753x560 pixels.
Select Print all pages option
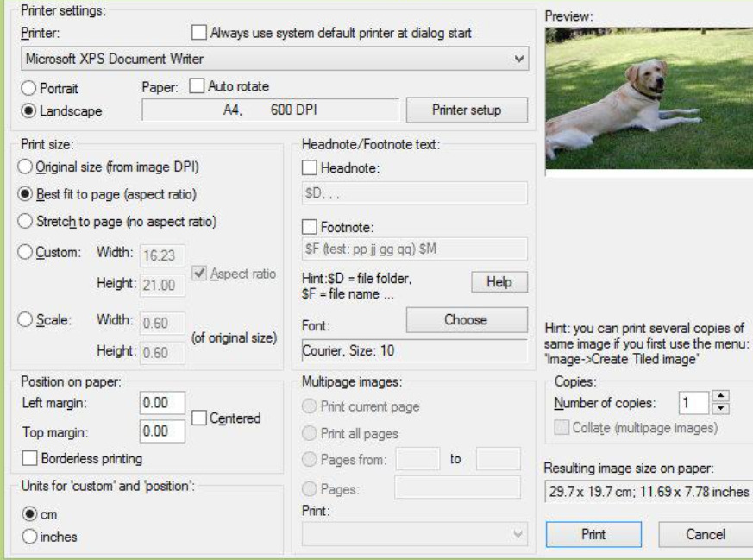[x=310, y=433]
